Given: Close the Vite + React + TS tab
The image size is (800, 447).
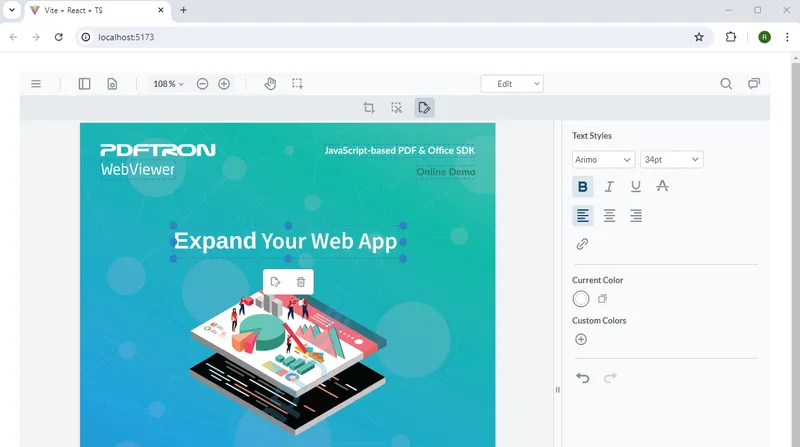Looking at the screenshot, I should click(x=161, y=10).
